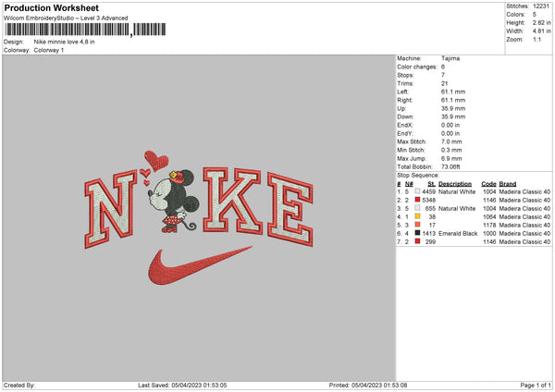Click the Emerald Black description text
This screenshot has width=555, height=392.
point(458,234)
